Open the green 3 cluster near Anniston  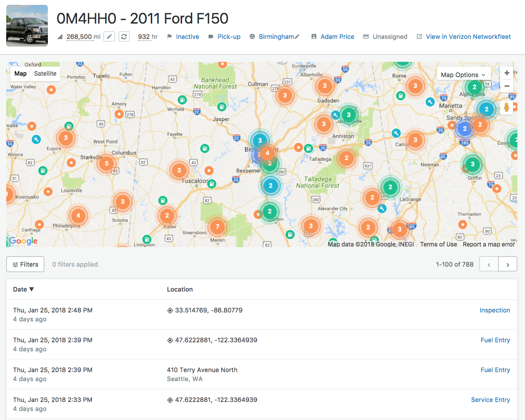click(349, 115)
